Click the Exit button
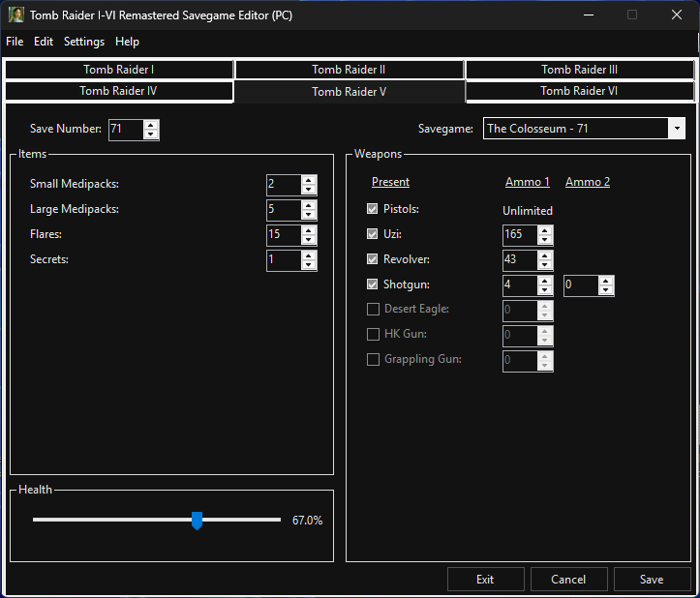 (486, 580)
